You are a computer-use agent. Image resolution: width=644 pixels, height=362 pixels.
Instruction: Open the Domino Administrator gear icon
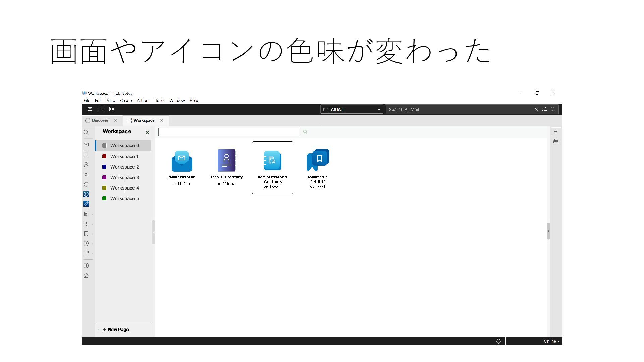coord(86,194)
